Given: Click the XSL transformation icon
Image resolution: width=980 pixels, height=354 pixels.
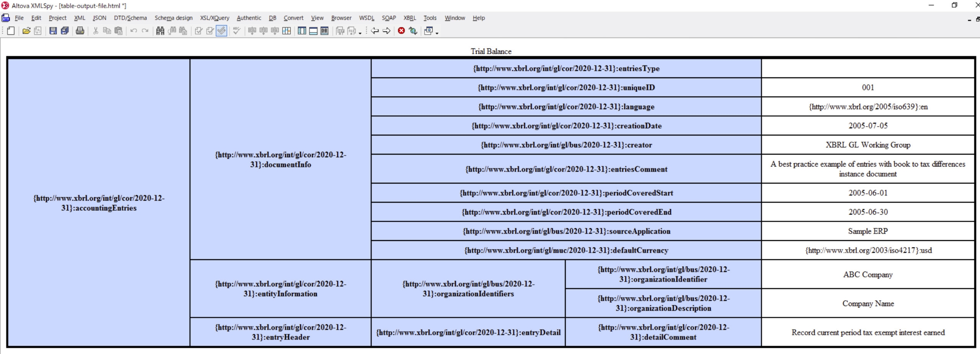Looking at the screenshot, I should coord(252,31).
